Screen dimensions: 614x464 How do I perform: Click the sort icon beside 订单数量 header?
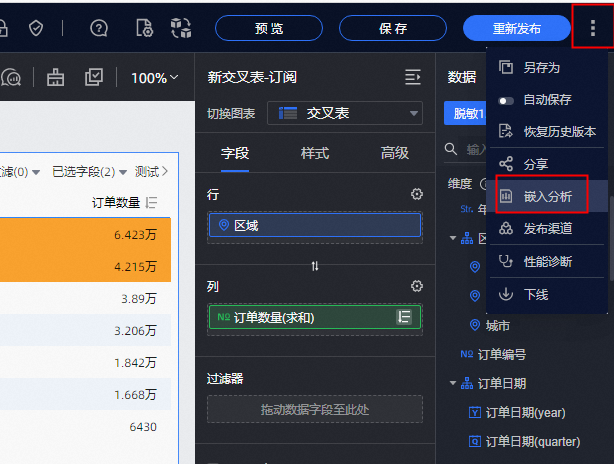tap(152, 203)
